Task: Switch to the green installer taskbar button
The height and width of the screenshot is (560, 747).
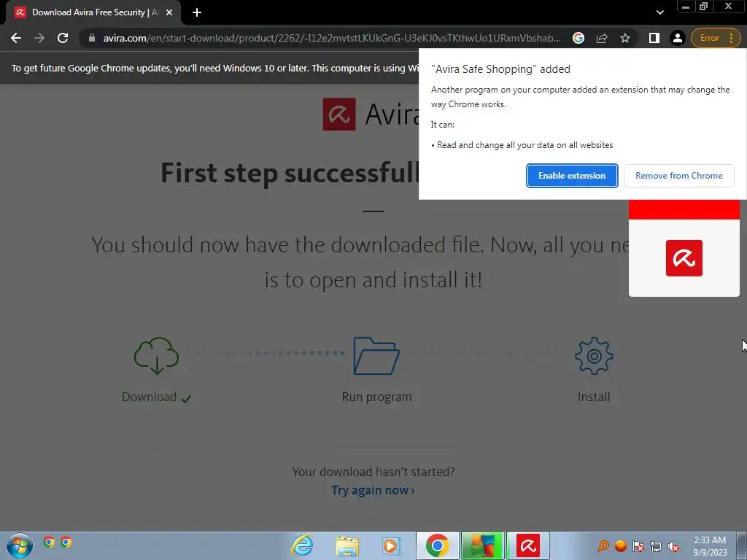Action: (x=483, y=545)
